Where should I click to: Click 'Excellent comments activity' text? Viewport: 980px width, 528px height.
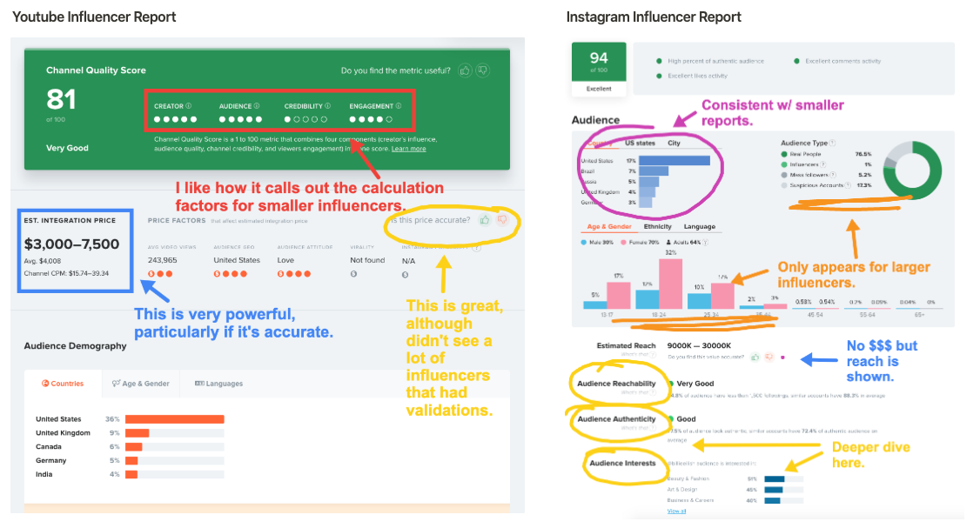[843, 61]
